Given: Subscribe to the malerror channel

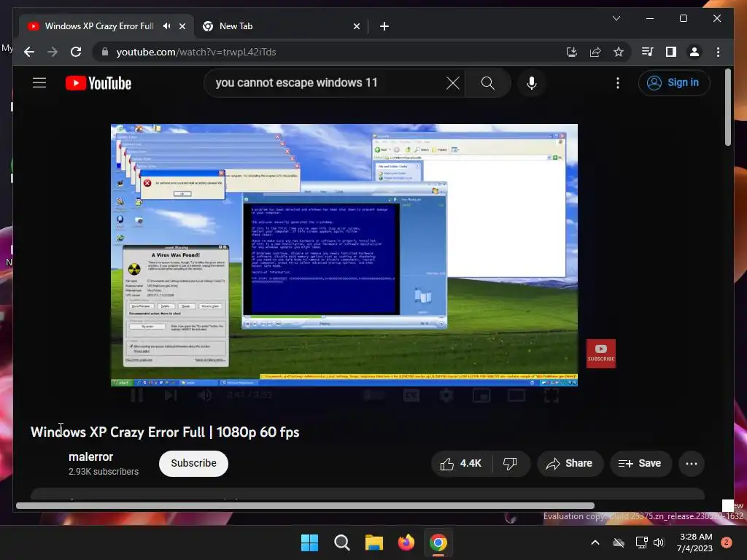Looking at the screenshot, I should [x=193, y=463].
